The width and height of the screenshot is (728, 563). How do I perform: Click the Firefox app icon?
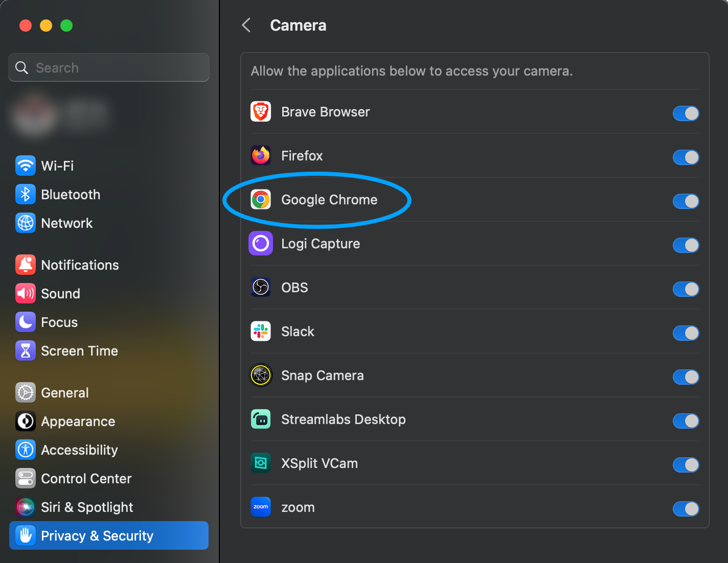(261, 155)
